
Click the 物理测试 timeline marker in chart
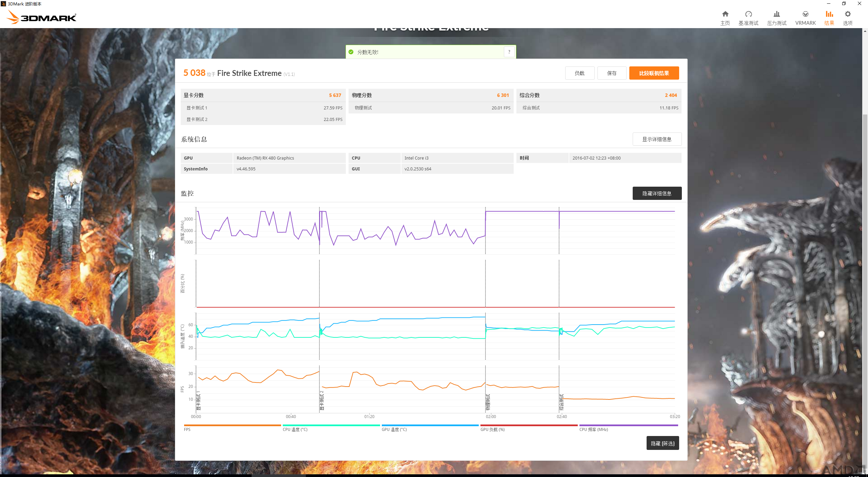click(488, 402)
